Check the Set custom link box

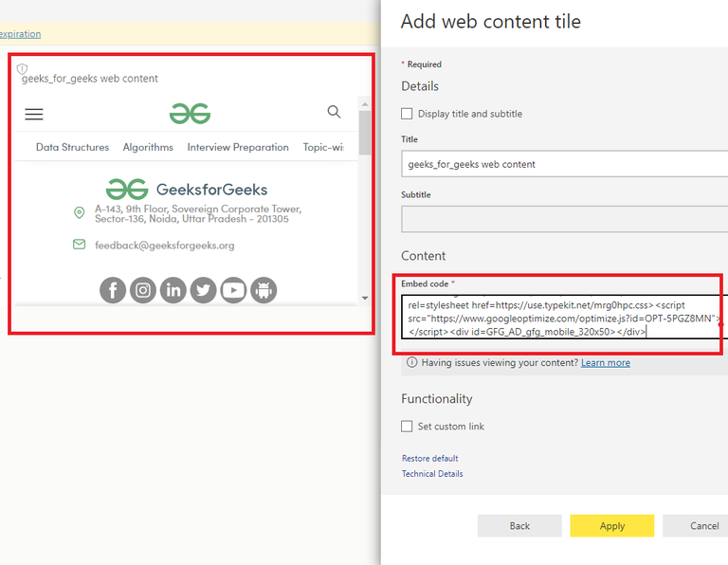point(407,427)
